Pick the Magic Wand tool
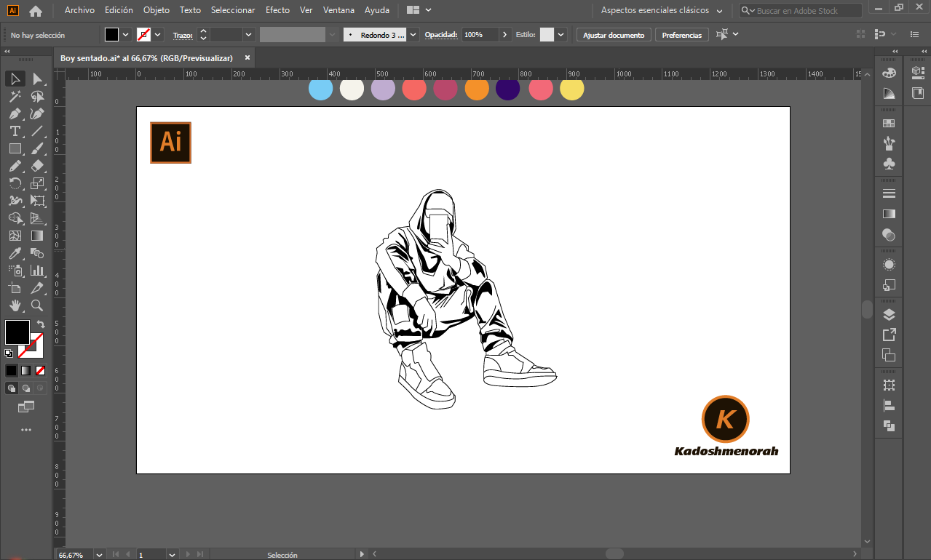Viewport: 931px width, 560px height. 15,96
